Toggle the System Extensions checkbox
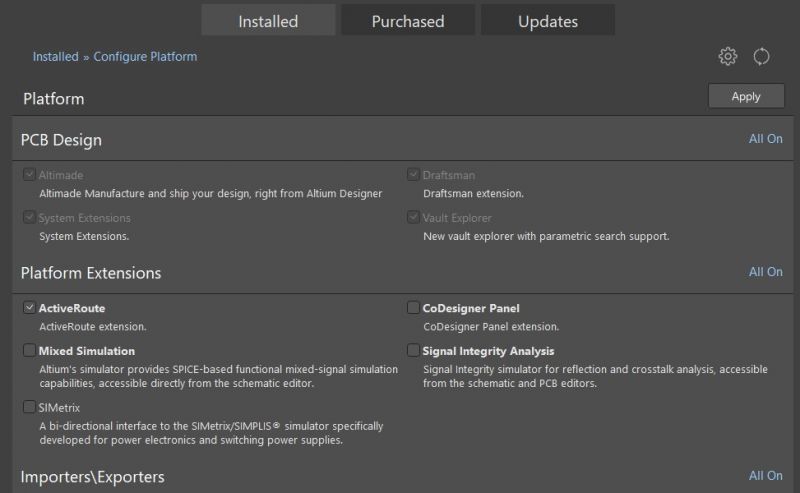Viewport: 800px width, 493px height. coord(29,217)
